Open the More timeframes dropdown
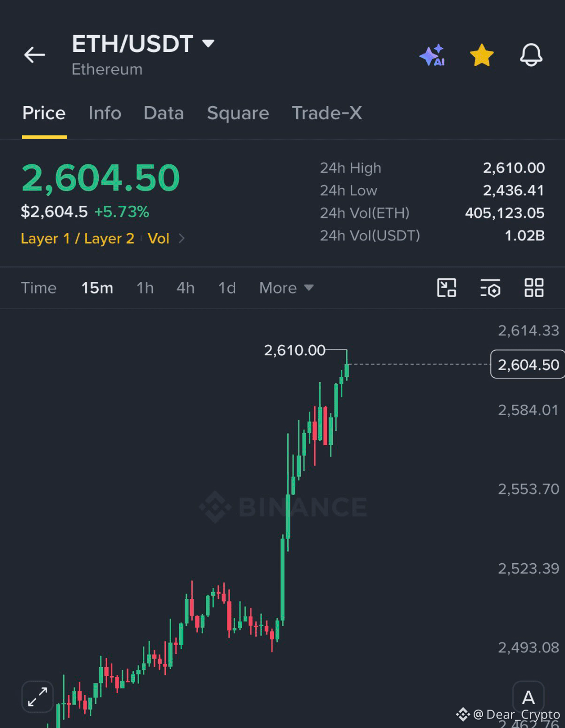The height and width of the screenshot is (728, 565). point(286,288)
